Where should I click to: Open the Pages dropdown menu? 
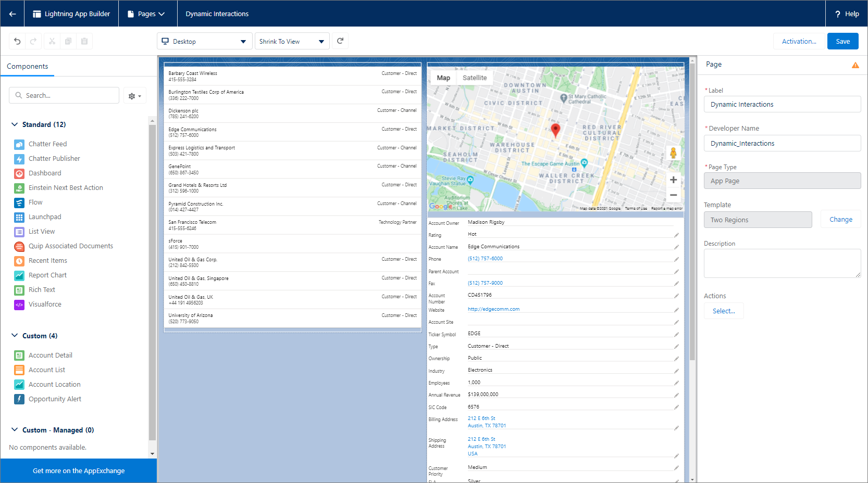[x=148, y=14]
